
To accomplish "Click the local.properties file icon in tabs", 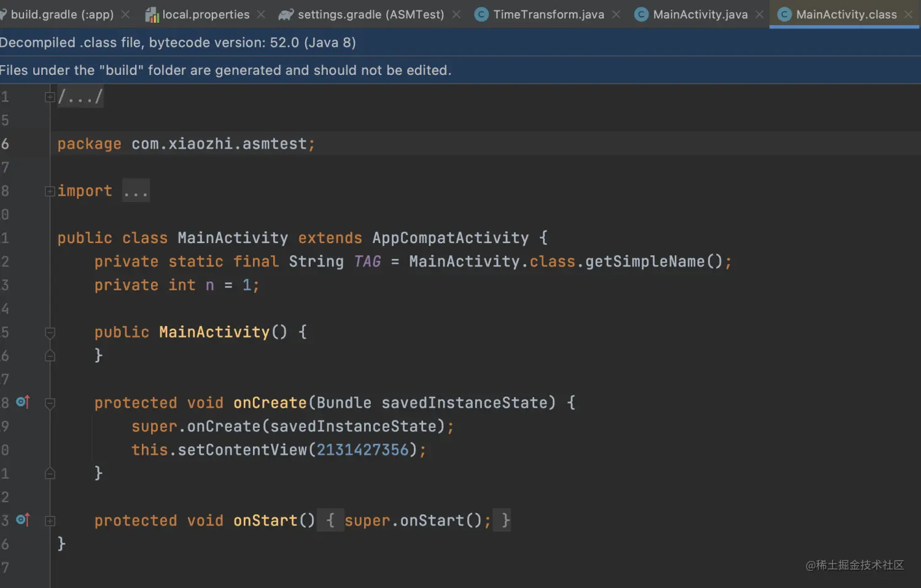I will click(x=152, y=15).
